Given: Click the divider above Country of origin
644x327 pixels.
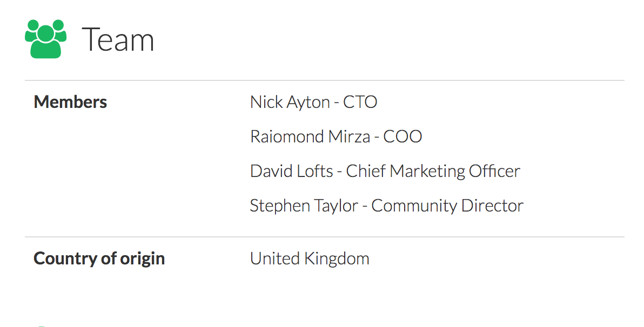Looking at the screenshot, I should [325, 237].
